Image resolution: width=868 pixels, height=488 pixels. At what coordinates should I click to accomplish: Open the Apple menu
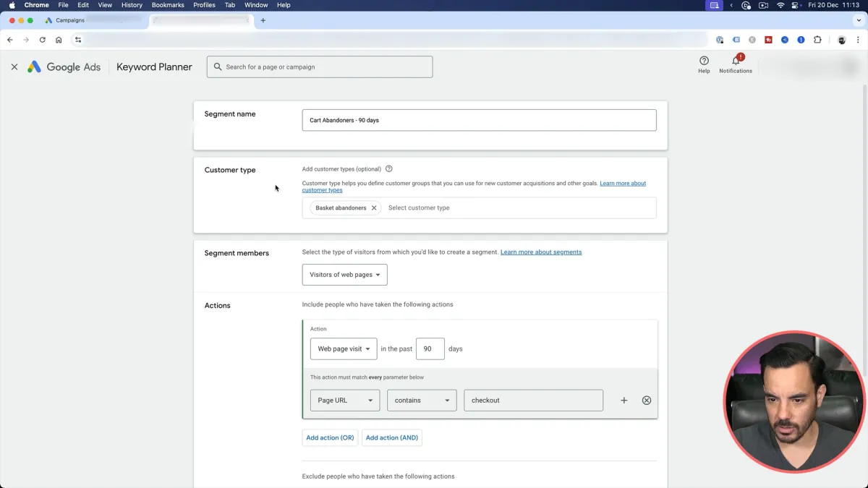coord(12,5)
